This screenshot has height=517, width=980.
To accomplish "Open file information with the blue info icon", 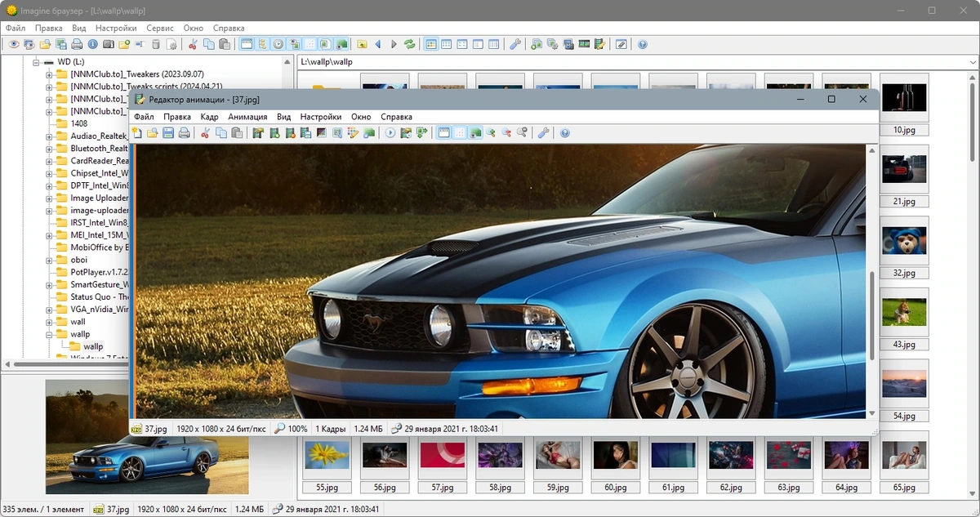I will coord(92,44).
